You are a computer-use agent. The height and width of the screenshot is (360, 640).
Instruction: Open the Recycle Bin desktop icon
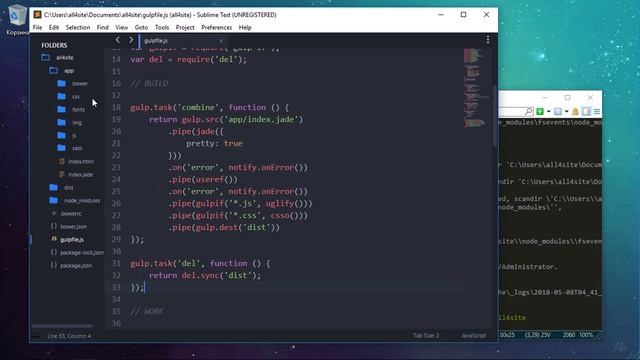click(x=17, y=20)
